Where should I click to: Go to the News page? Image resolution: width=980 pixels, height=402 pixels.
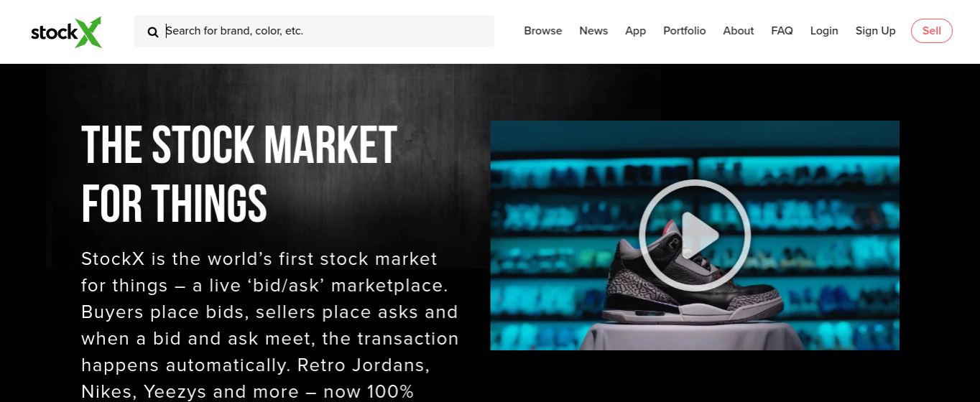[593, 31]
